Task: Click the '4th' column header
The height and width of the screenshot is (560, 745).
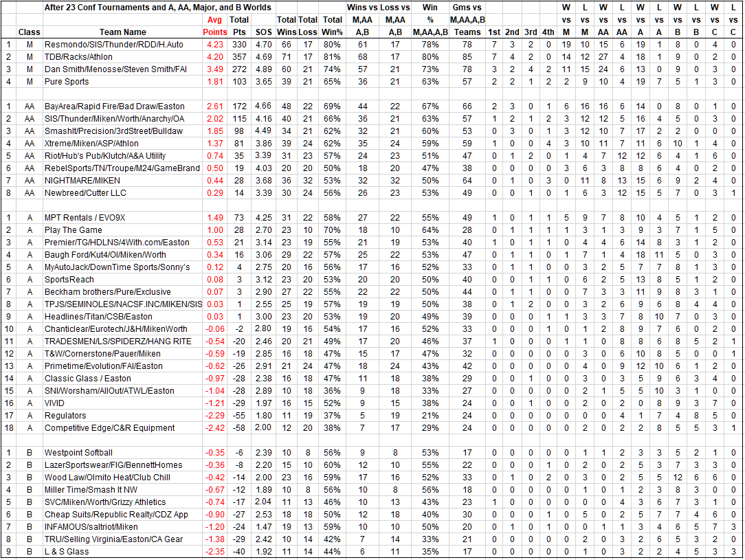Action: 548,32
